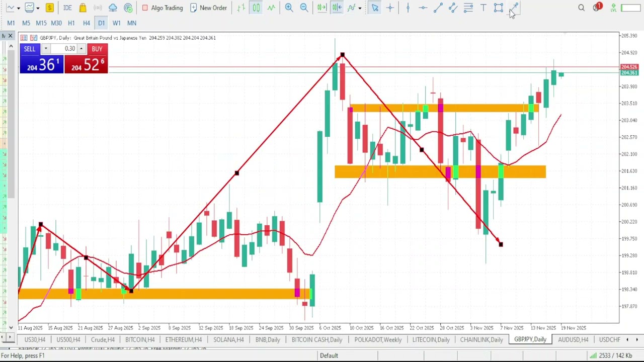Select the shapes rectangle tool
The width and height of the screenshot is (644, 362).
click(x=498, y=8)
